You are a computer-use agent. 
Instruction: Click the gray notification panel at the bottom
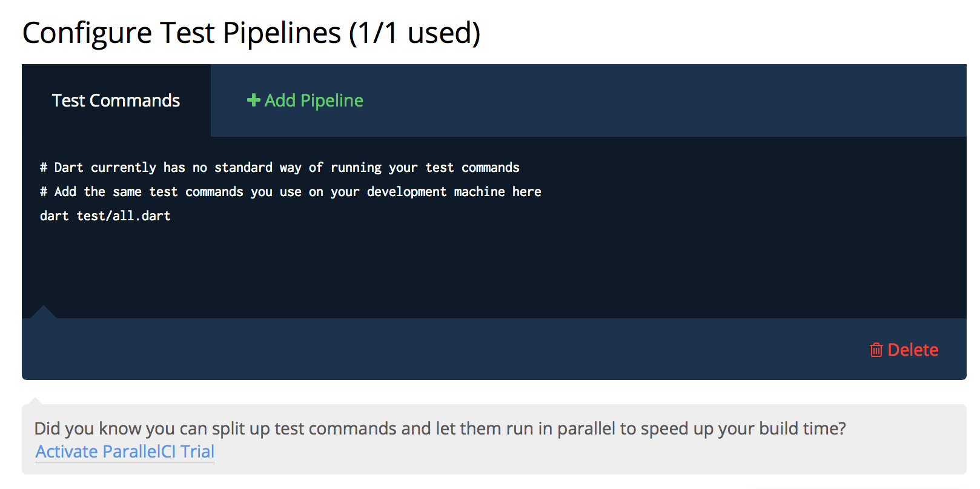[x=485, y=440]
